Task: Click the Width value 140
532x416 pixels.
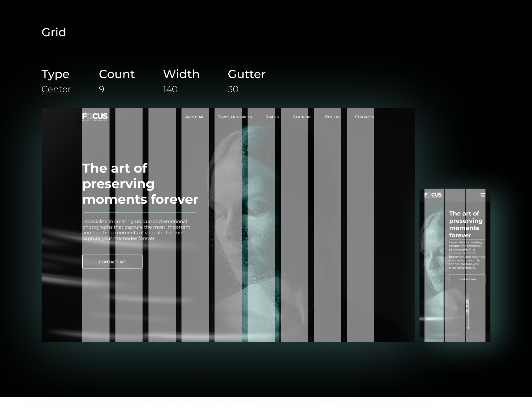Action: coord(170,89)
